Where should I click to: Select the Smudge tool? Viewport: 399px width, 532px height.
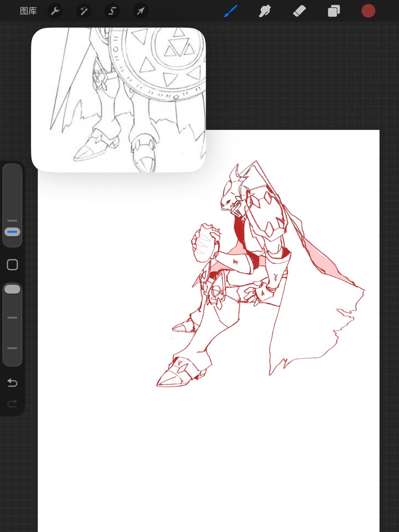(x=265, y=11)
